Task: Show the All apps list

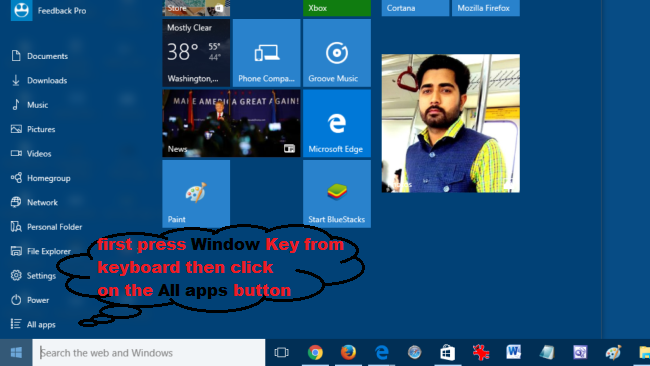Action: point(33,325)
